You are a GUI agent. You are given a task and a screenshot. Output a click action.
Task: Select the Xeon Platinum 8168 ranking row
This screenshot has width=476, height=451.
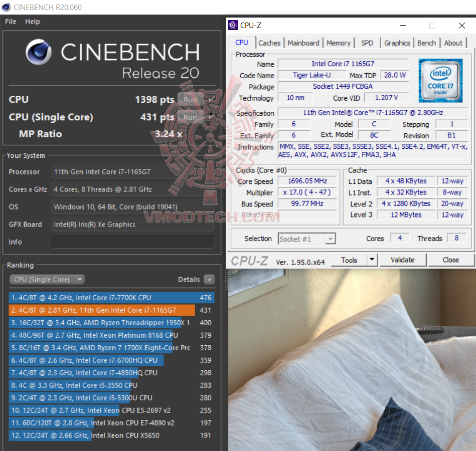(111, 335)
